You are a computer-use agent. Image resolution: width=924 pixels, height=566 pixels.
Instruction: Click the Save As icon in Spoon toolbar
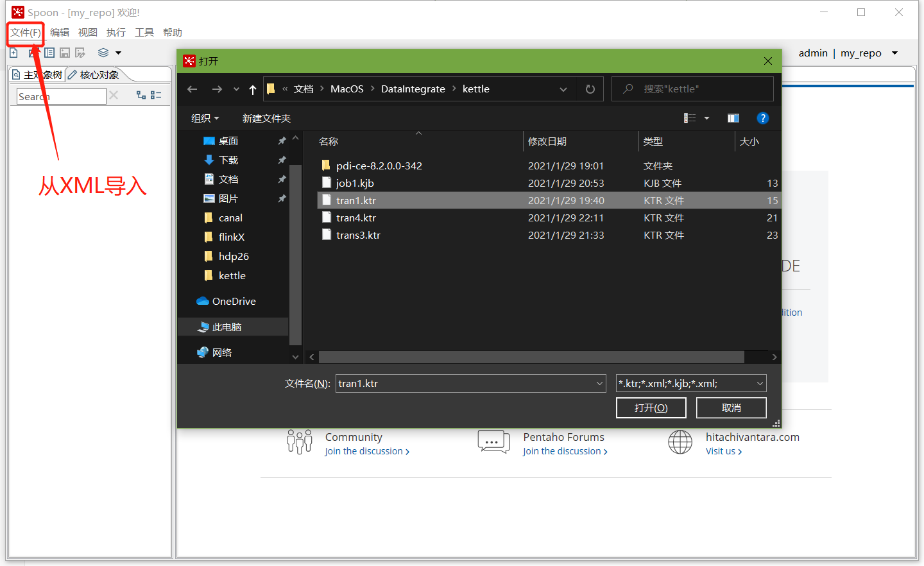point(80,53)
